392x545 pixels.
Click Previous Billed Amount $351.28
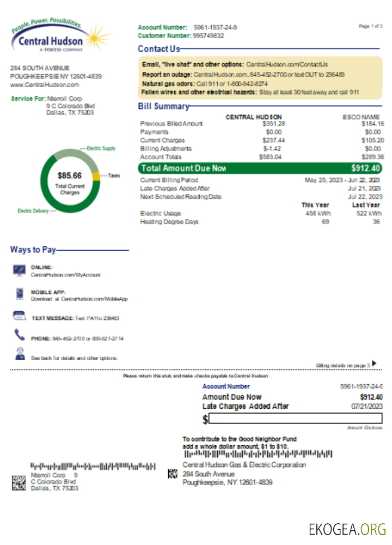(x=274, y=124)
